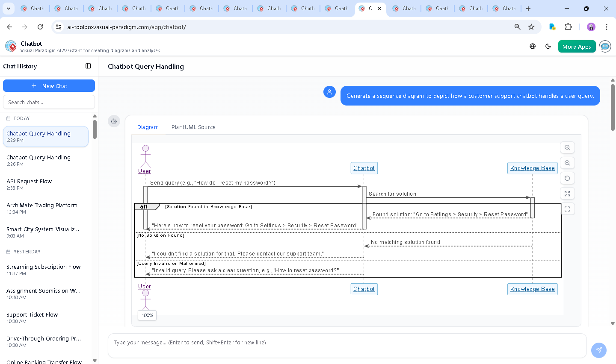Open the API Request Flow chat
Image resolution: width=616 pixels, height=364 pixels.
[x=29, y=184]
